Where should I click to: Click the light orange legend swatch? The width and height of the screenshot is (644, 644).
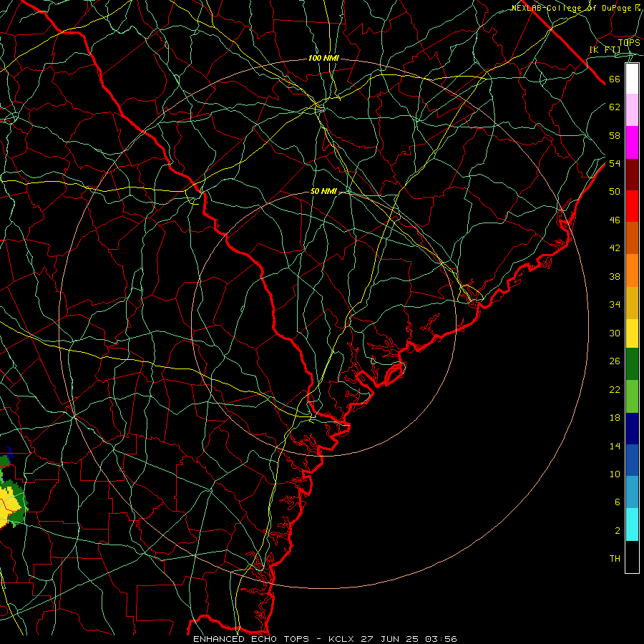tap(632, 270)
